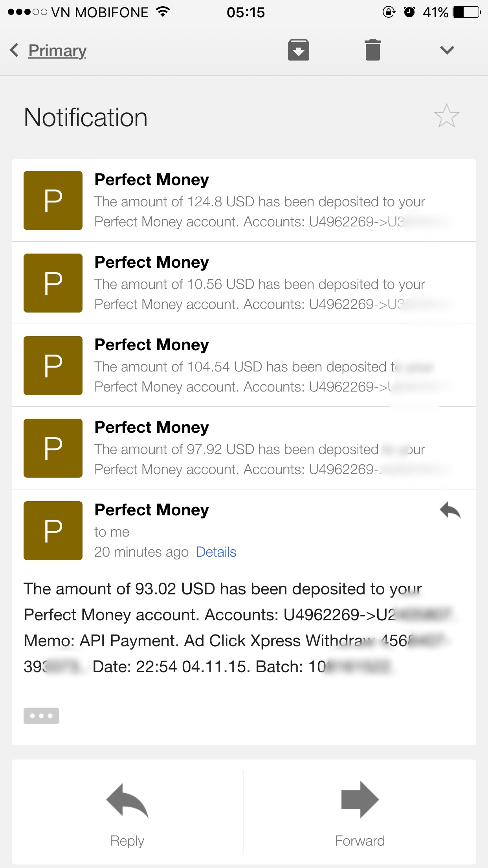Delete conversation with the trash icon
This screenshot has width=488, height=868.
coord(372,50)
